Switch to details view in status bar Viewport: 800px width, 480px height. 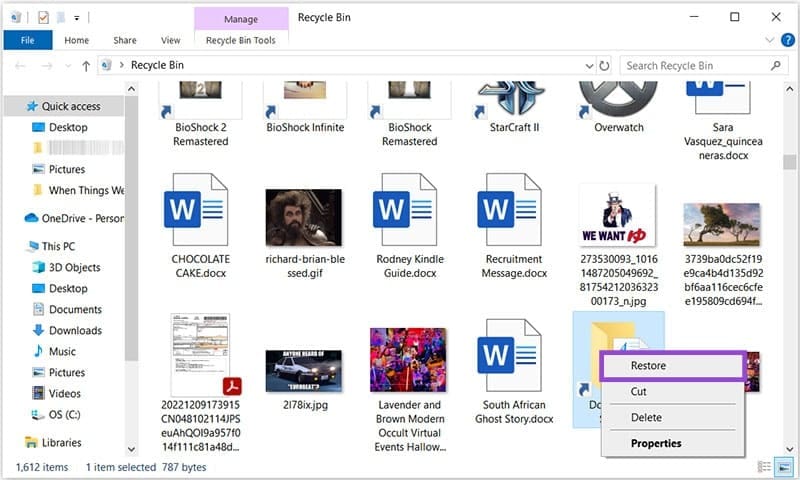coord(765,467)
